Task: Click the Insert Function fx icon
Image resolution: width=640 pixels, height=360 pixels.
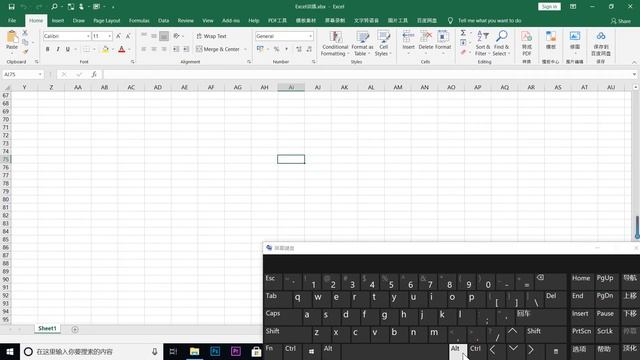Action: pyautogui.click(x=94, y=74)
